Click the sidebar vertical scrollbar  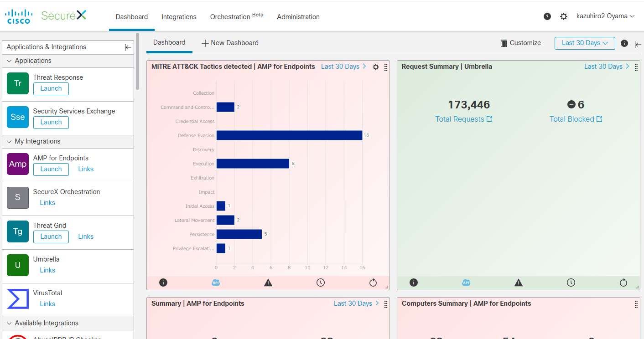[x=137, y=62]
